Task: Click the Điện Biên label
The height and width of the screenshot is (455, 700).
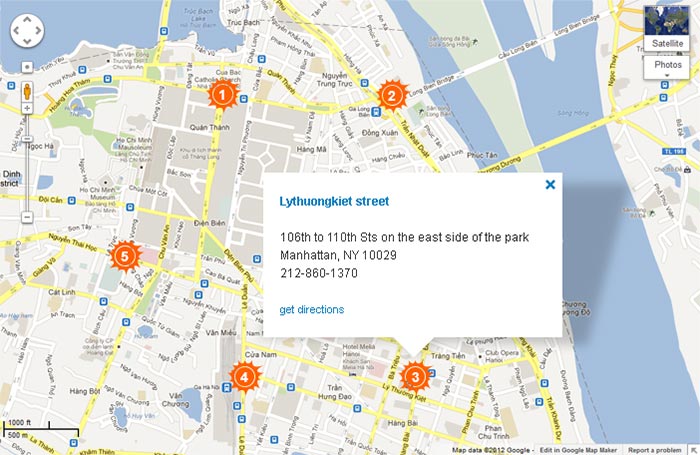Action: point(209,223)
